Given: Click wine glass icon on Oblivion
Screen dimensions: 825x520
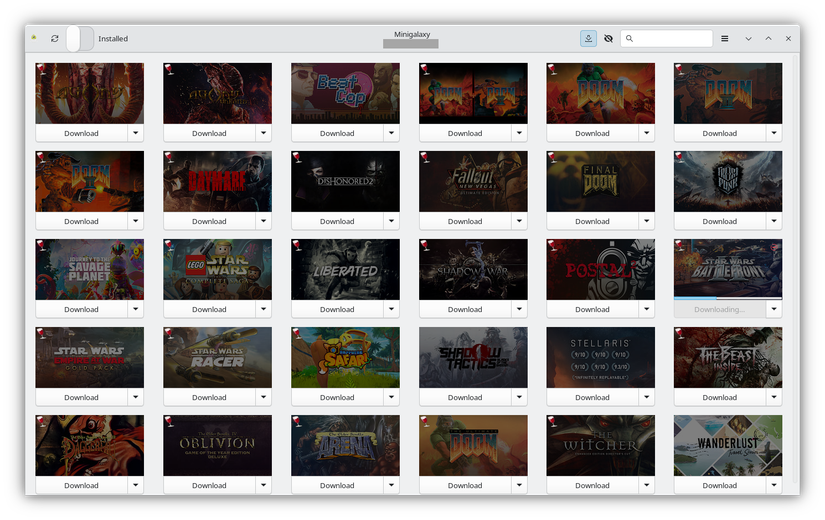Looking at the screenshot, I should [x=169, y=421].
